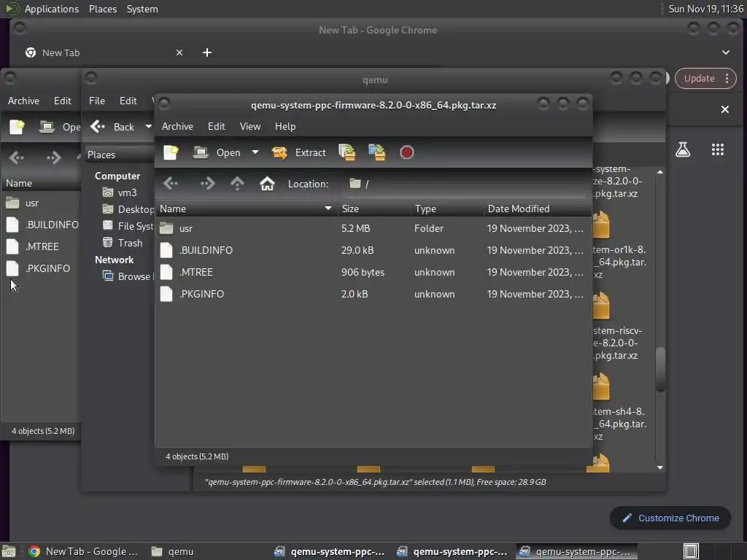Click qemu-system-or1k package icon in file manager
Viewport: 747px width, 560px height.
tap(601, 225)
